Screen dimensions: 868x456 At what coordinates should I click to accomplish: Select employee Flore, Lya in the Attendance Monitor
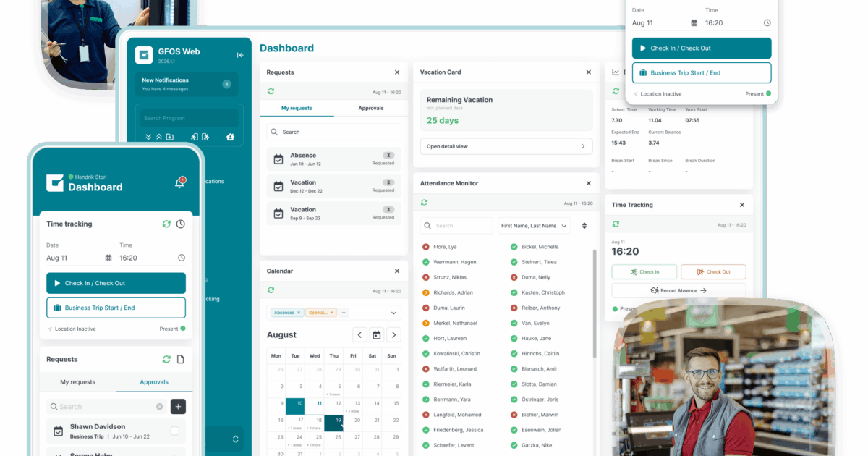click(x=440, y=247)
